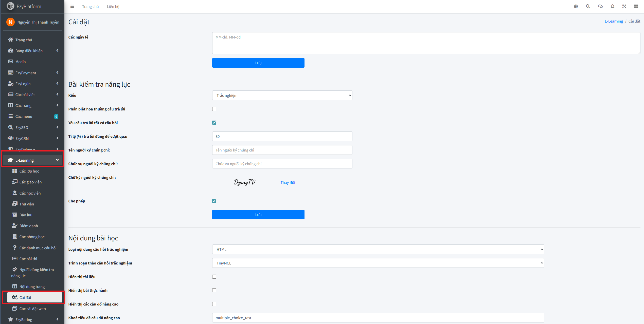The height and width of the screenshot is (324, 644).
Task: Open TinyMCE editor dropdown
Action: [x=378, y=263]
